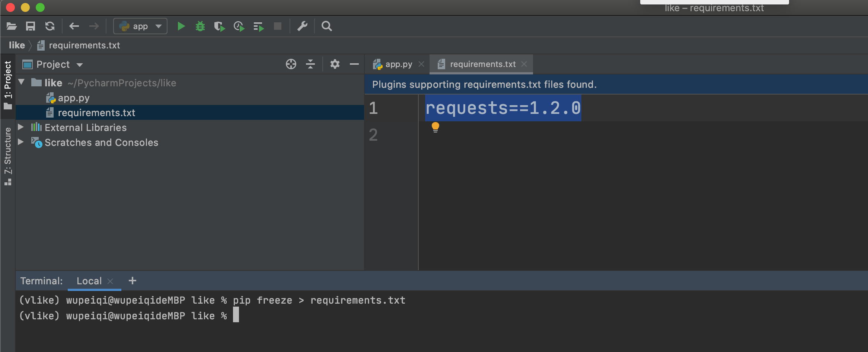Image resolution: width=868 pixels, height=352 pixels.
Task: Hide the Project panel with minus button
Action: click(354, 64)
